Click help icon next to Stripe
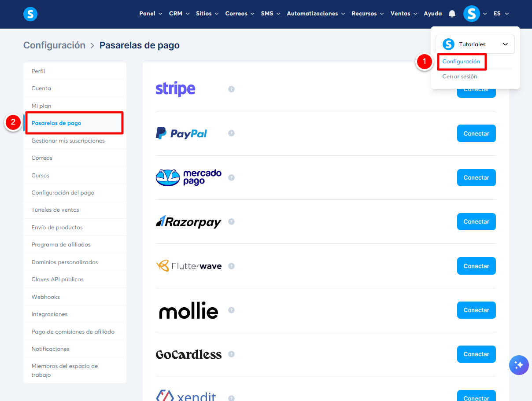Image resolution: width=532 pixels, height=401 pixels. pos(231,89)
